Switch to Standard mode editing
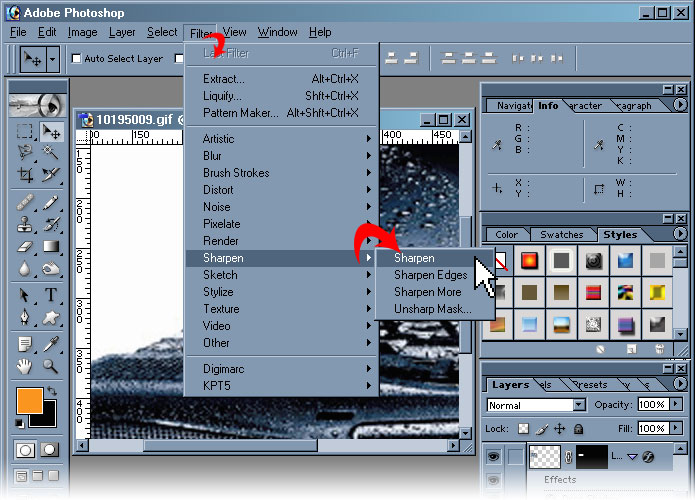Screen dimensions: 695x500 click(25, 450)
